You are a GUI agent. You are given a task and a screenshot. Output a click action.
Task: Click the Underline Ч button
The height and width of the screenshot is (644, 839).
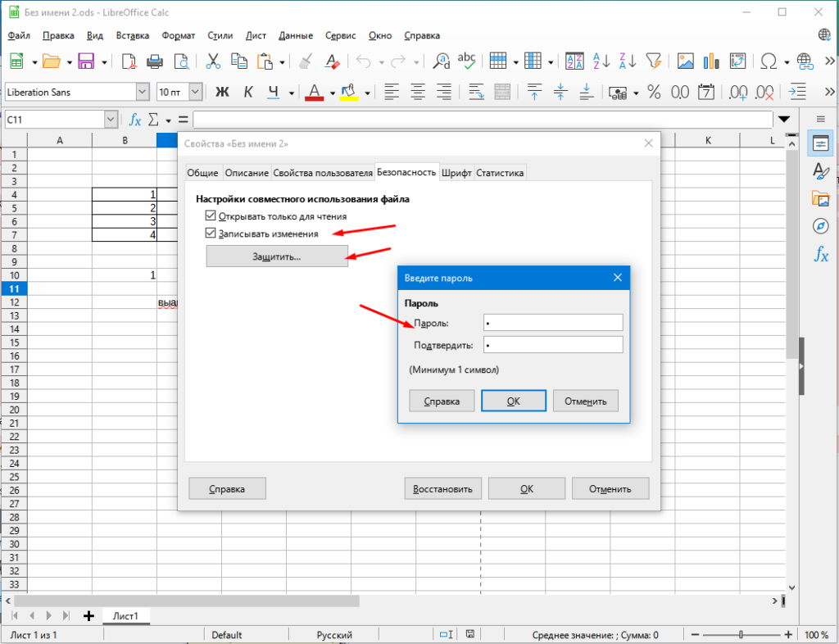pos(274,92)
